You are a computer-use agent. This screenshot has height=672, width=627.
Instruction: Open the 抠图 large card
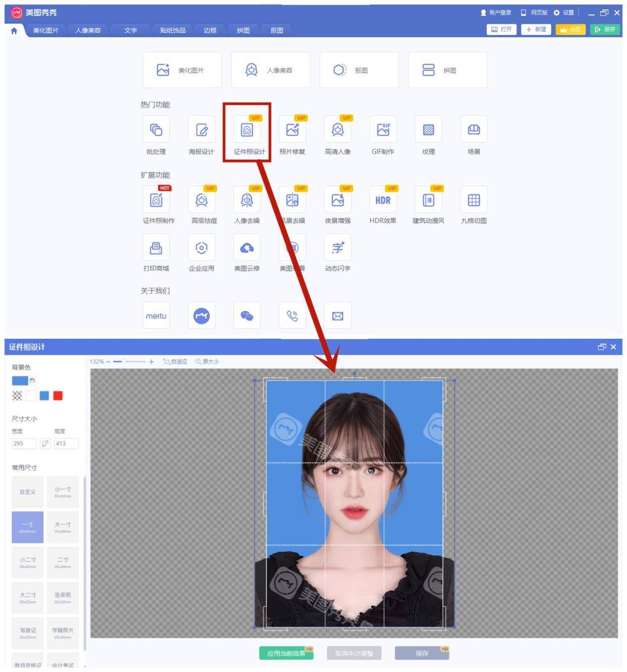click(x=359, y=70)
